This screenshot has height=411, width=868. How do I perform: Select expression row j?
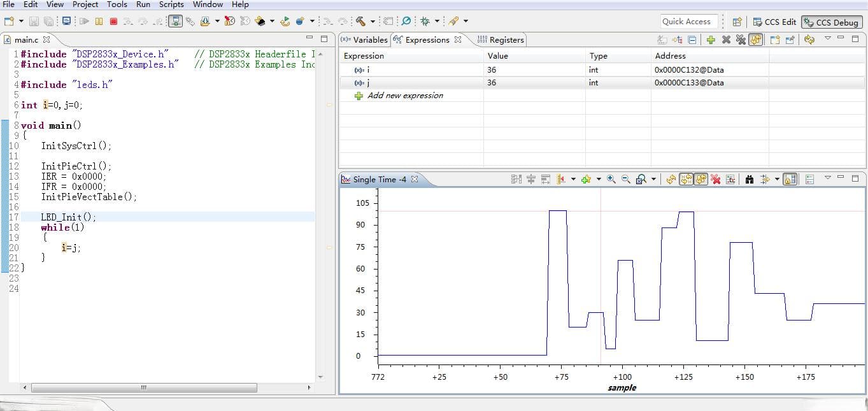point(602,83)
